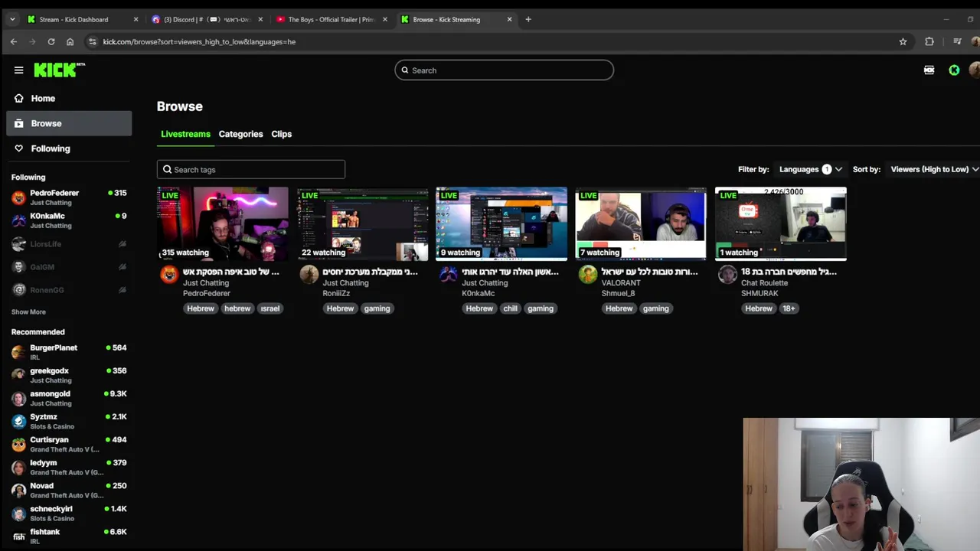The image size is (980, 551).
Task: Open the Home heart icon in sidebar
Action: [x=18, y=98]
